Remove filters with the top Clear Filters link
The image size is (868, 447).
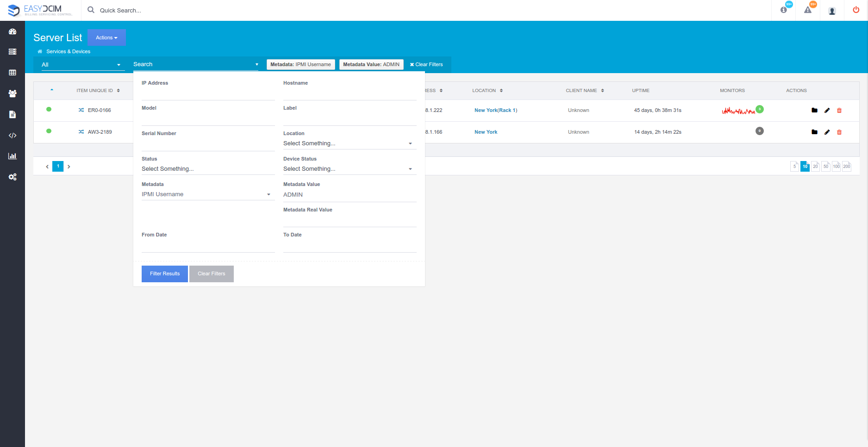[x=426, y=65]
